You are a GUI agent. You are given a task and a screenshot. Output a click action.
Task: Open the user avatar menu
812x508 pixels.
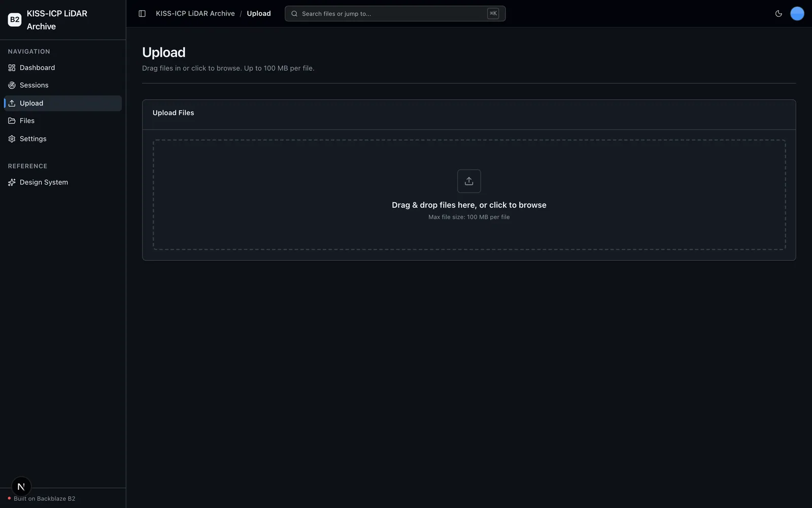coord(797,14)
